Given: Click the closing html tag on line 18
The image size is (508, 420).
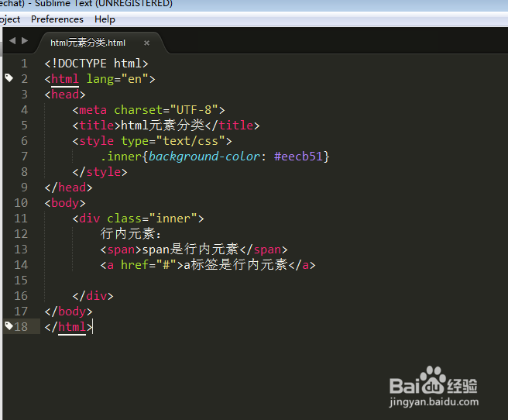Looking at the screenshot, I should click(68, 327).
